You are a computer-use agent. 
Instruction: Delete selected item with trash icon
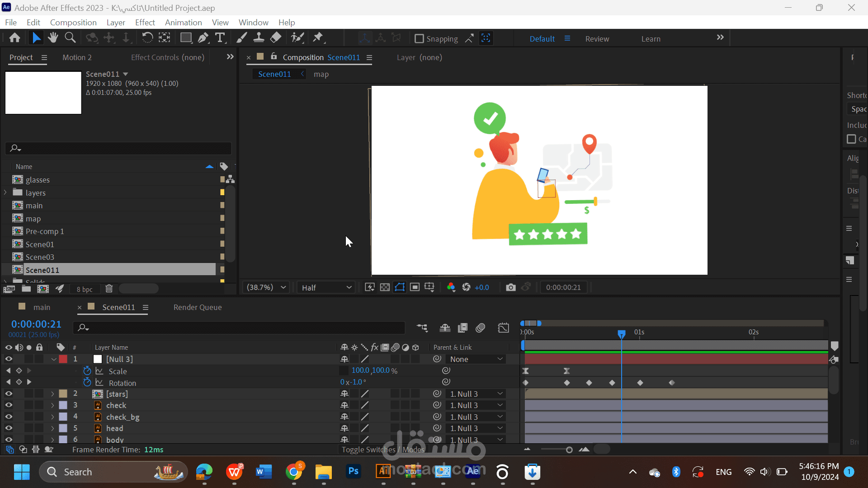109,289
